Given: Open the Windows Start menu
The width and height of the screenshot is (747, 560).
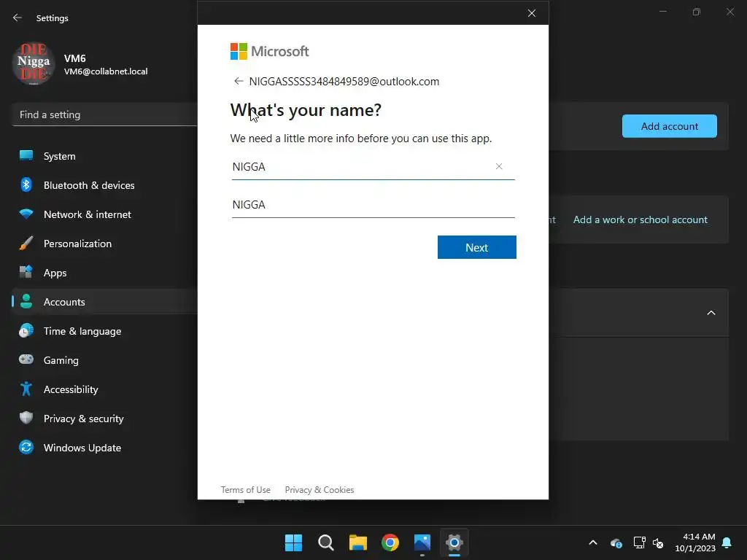Looking at the screenshot, I should 293,542.
